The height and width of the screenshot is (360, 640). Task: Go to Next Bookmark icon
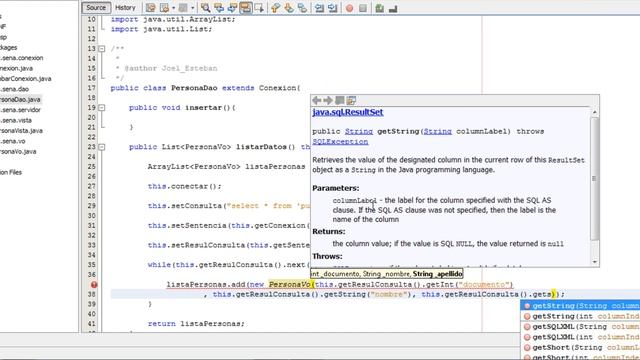coord(289,8)
